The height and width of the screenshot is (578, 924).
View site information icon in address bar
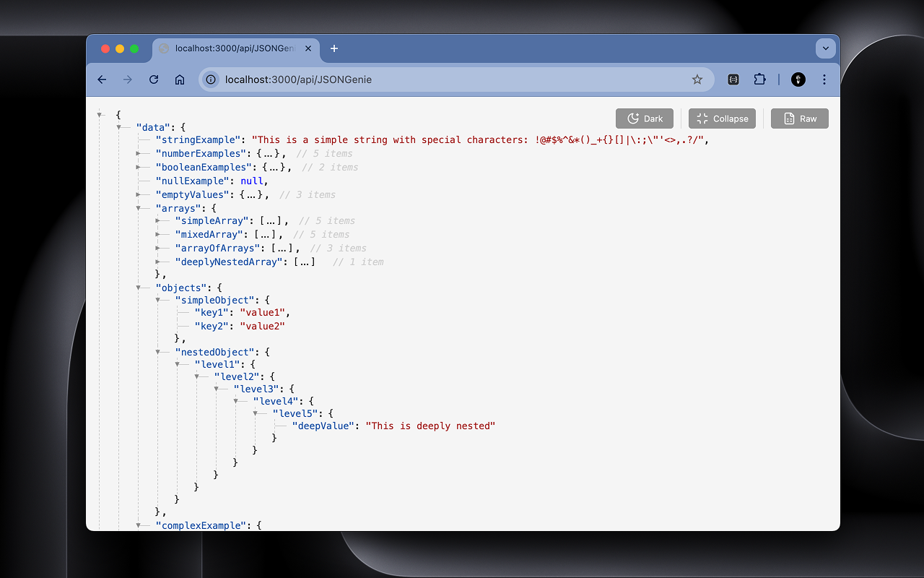210,79
